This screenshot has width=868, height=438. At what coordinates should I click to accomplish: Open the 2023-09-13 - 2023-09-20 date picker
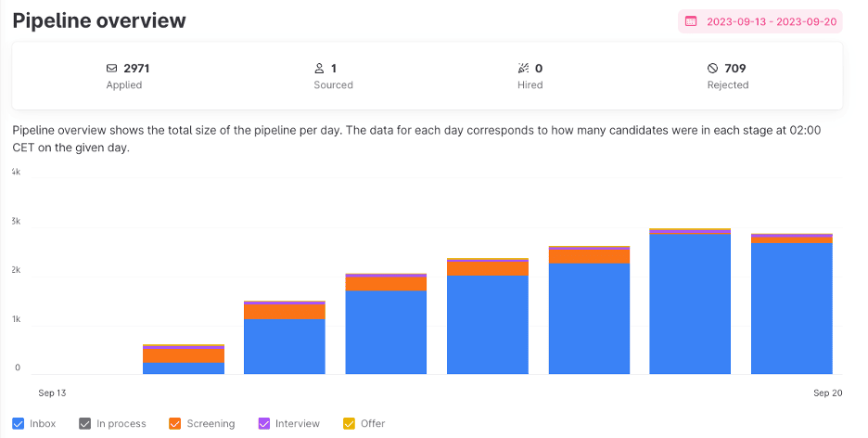coord(760,21)
